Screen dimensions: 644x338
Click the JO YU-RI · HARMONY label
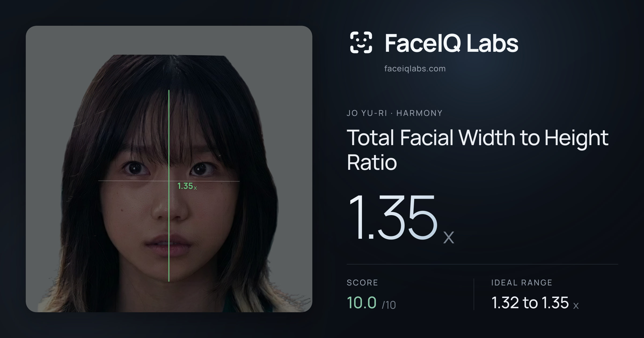(x=394, y=113)
